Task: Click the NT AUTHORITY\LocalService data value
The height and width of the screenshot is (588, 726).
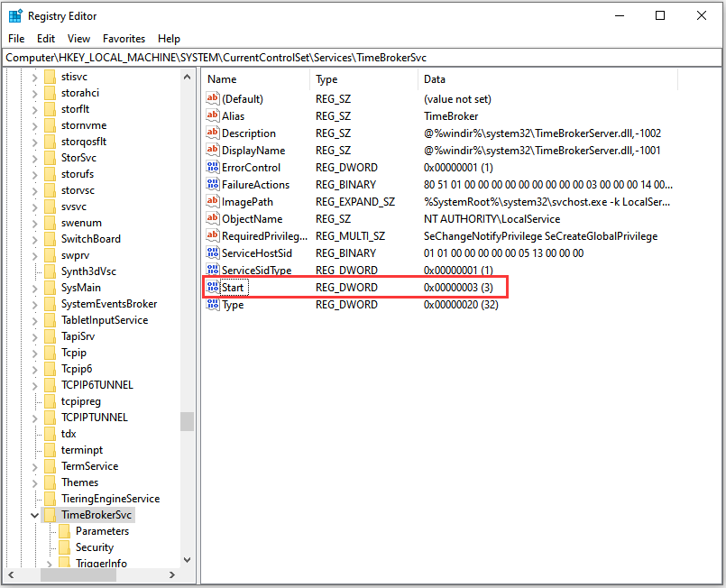Action: coord(492,219)
